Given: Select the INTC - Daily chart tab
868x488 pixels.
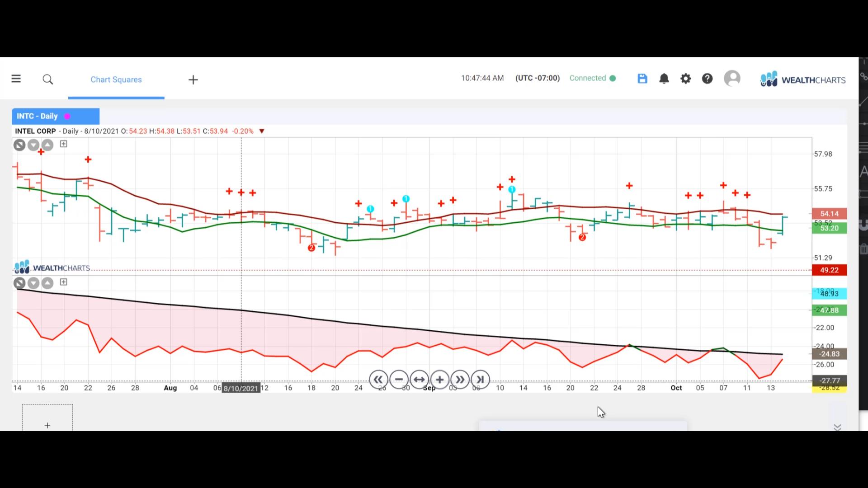Looking at the screenshot, I should (56, 116).
